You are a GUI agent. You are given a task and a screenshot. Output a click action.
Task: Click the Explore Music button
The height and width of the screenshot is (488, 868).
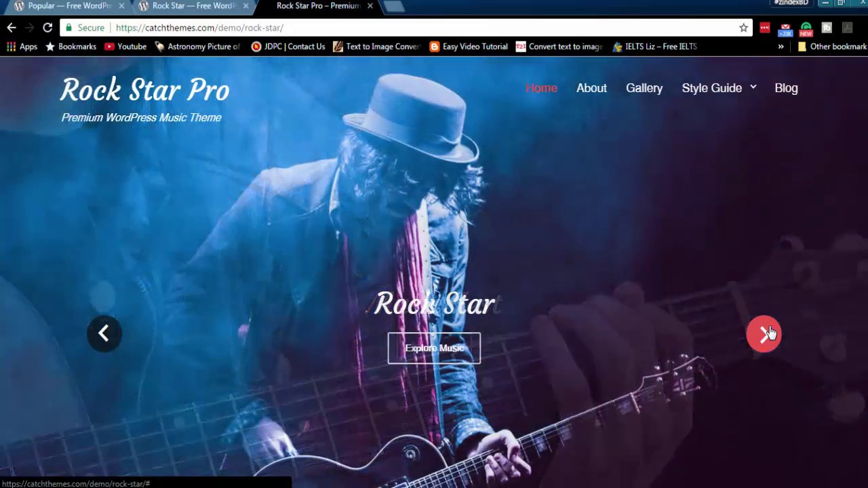pos(434,348)
